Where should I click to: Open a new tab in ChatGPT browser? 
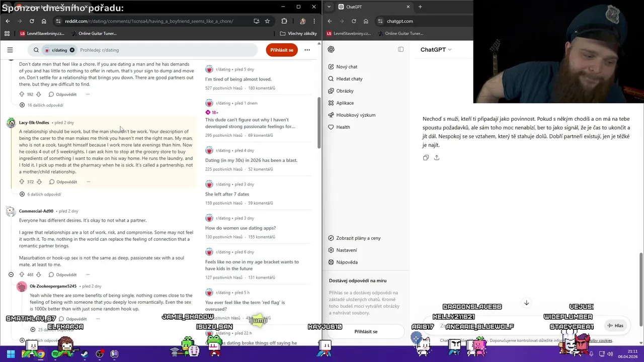pyautogui.click(x=420, y=7)
